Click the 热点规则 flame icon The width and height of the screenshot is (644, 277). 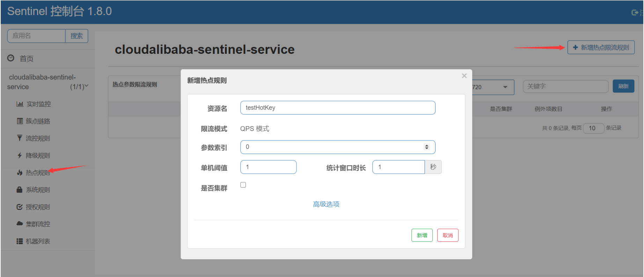point(20,173)
